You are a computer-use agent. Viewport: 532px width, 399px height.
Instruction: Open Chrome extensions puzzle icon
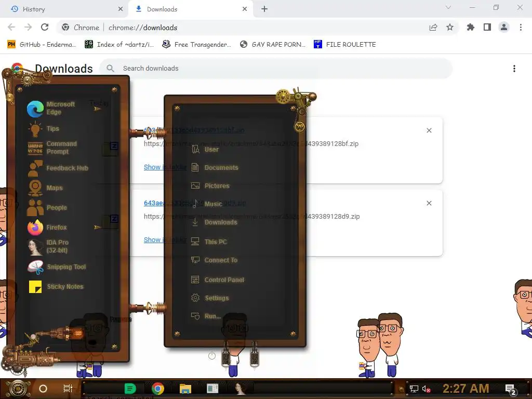471,27
